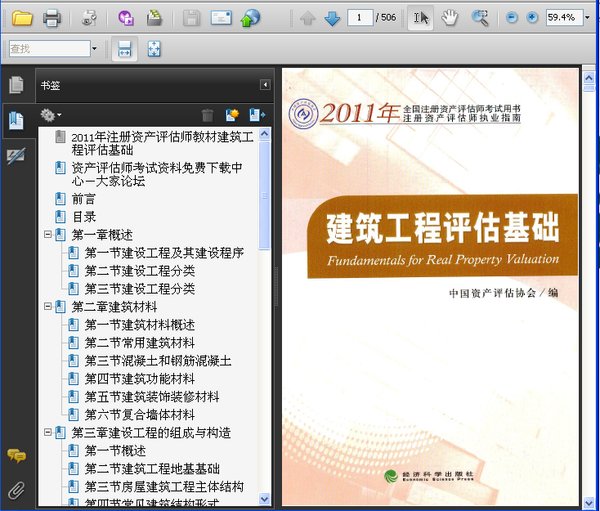600x511 pixels.
Task: Select bookmark 第二节建筑工程地基基础
Action: 152,469
